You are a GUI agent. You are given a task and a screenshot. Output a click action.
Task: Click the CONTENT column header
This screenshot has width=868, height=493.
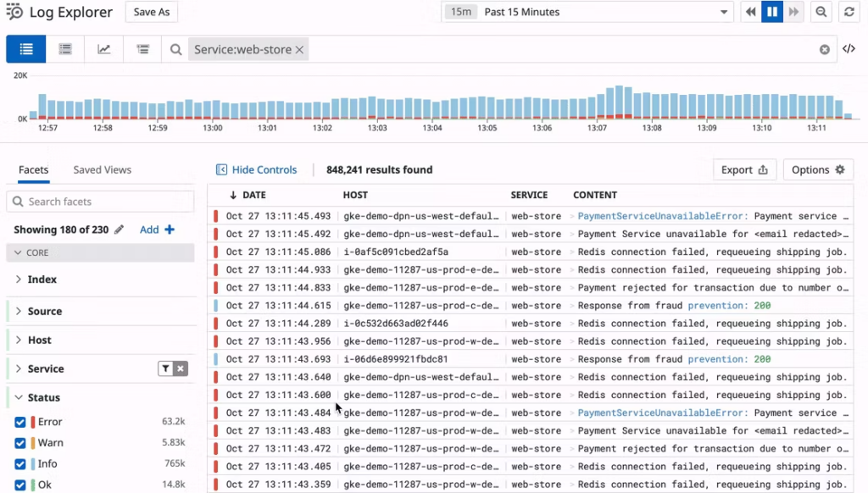[595, 195]
